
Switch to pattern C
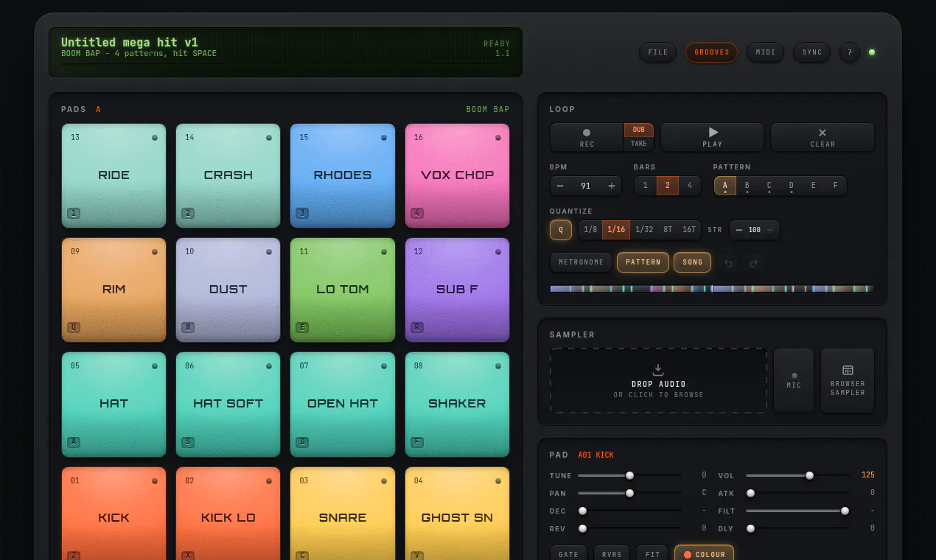[769, 186]
